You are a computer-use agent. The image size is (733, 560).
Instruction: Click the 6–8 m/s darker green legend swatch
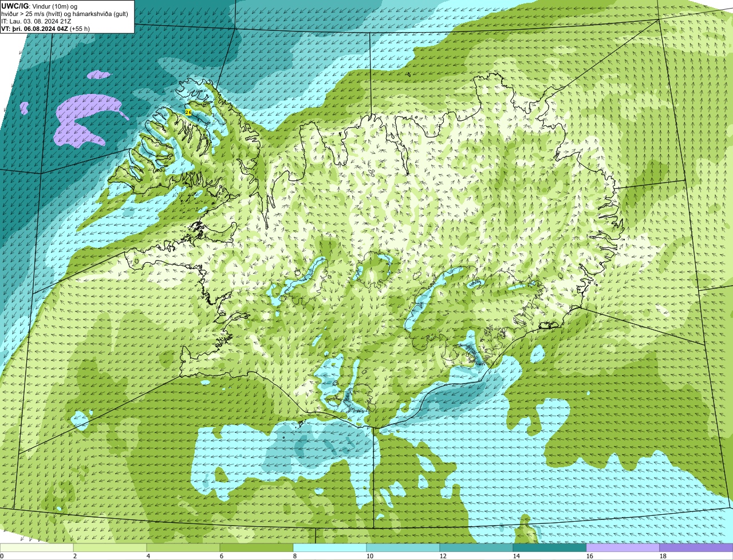257,547
